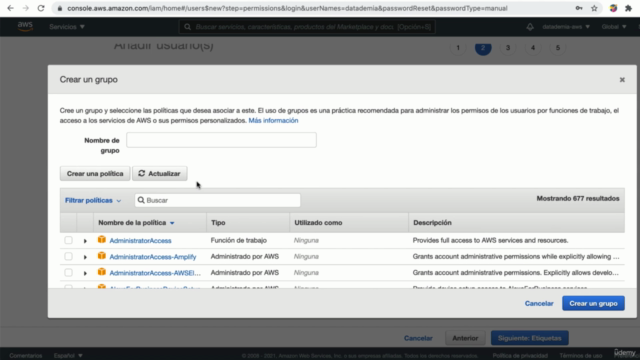Expand the AdministratorAccess-AWSEl... policy row
This screenshot has height=360, width=640.
[x=85, y=273]
